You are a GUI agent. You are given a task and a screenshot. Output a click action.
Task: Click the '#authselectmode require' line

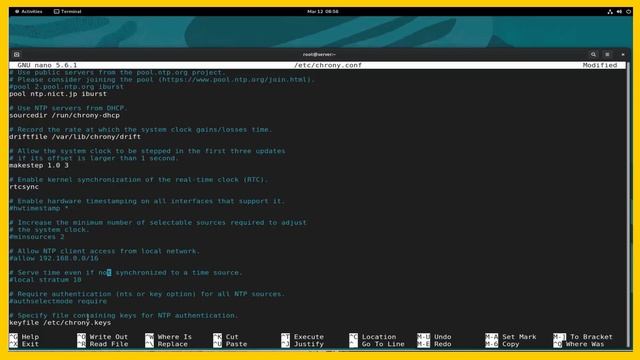(x=58, y=301)
